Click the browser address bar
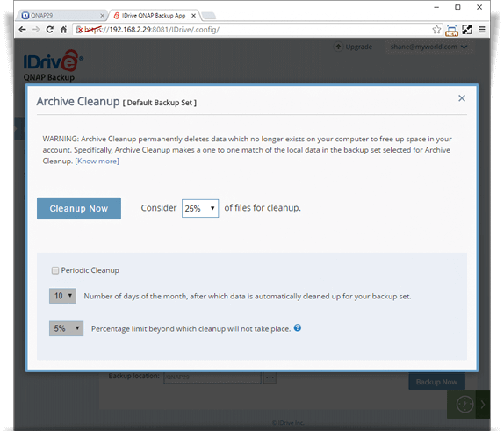504x431 pixels. pyautogui.click(x=251, y=30)
